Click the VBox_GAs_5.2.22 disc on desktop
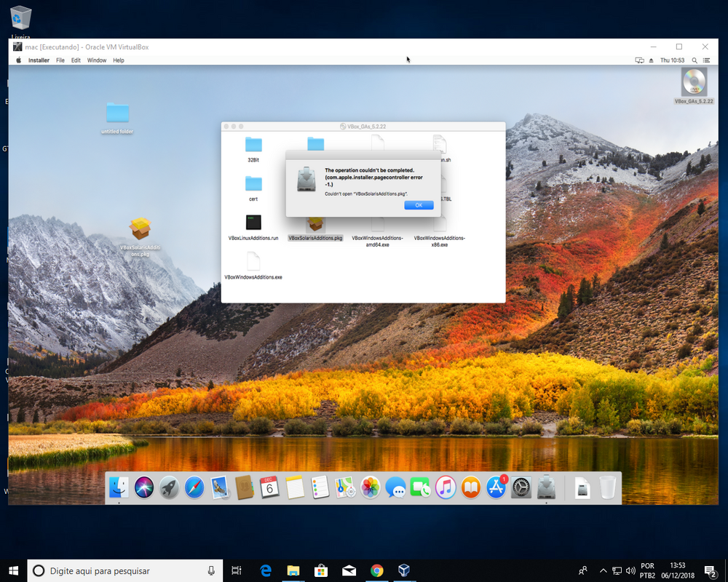Screen dimensions: 728x582 [x=694, y=82]
